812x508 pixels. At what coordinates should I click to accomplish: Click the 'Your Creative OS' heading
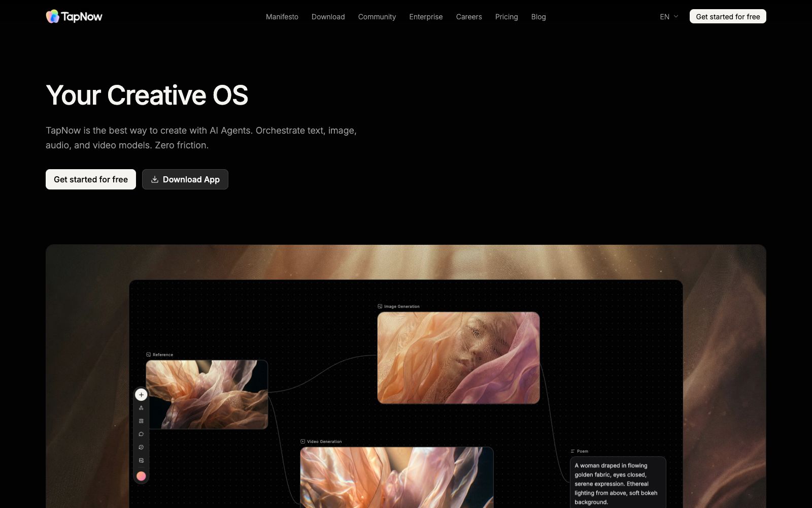click(x=147, y=95)
